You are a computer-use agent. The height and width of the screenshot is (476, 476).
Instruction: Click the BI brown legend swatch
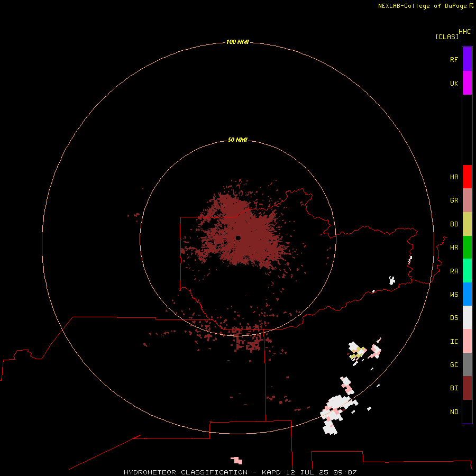(467, 388)
